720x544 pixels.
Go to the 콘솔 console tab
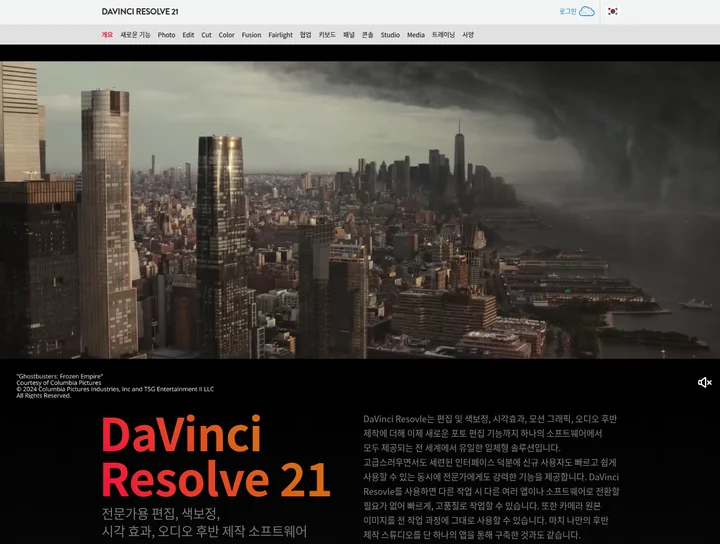point(367,35)
